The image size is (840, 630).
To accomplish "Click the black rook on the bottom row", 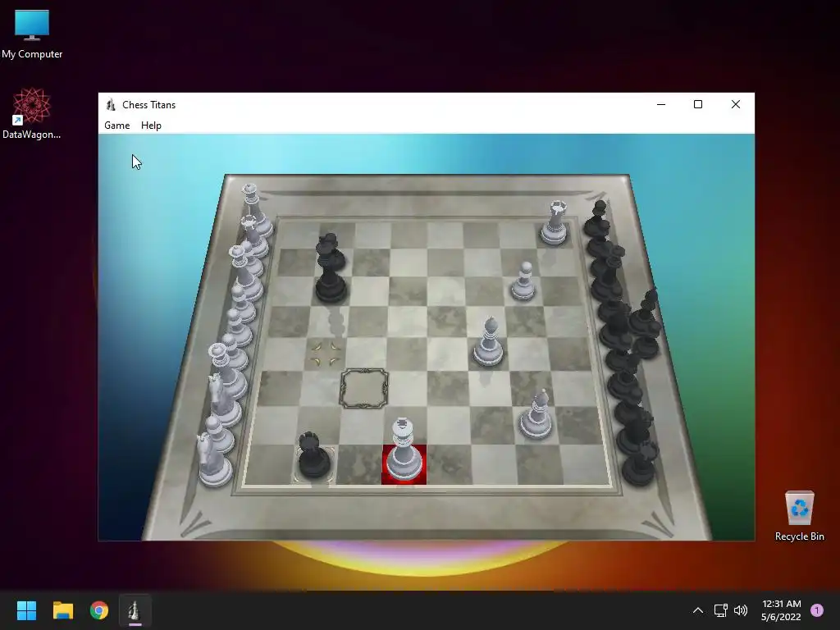I will coord(314,455).
